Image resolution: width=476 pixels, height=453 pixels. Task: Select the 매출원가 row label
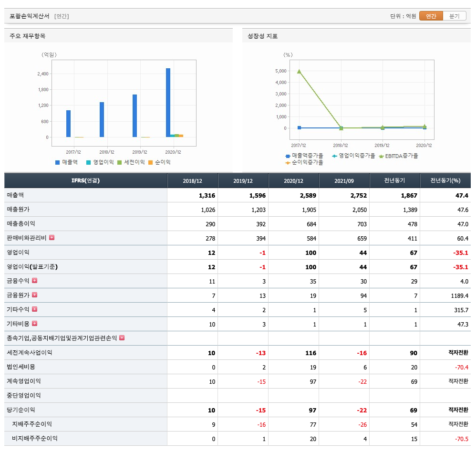(x=18, y=210)
